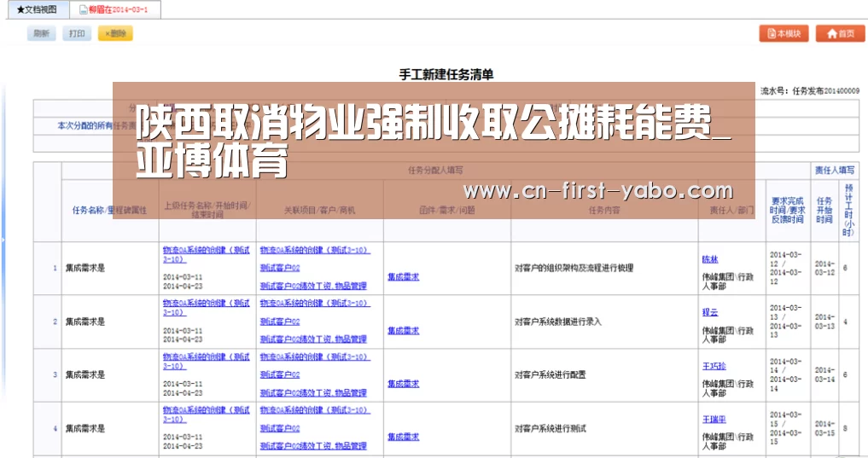Open row 2 集成需求 requirement link
868x458 pixels.
coord(403,330)
